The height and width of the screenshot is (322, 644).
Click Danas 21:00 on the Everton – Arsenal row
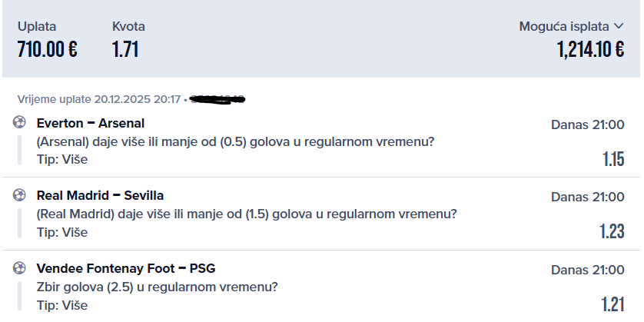[587, 124]
